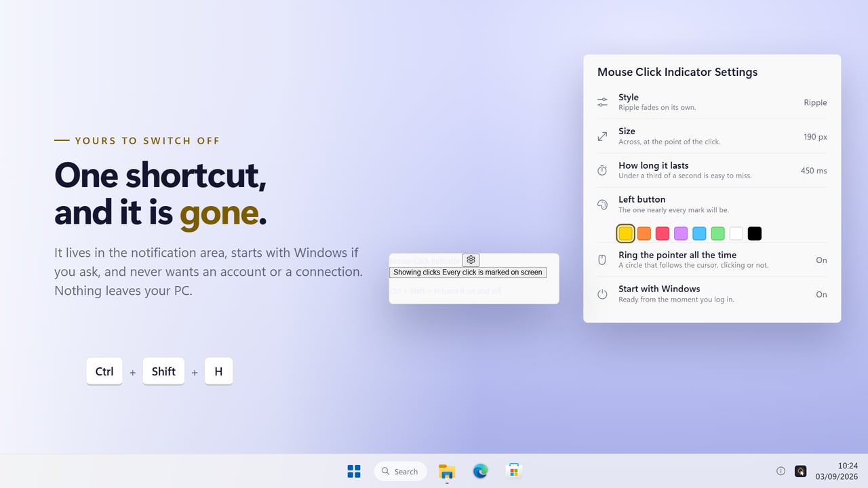Click the info icon in the system tray
The image size is (868, 488).
coord(781,471)
